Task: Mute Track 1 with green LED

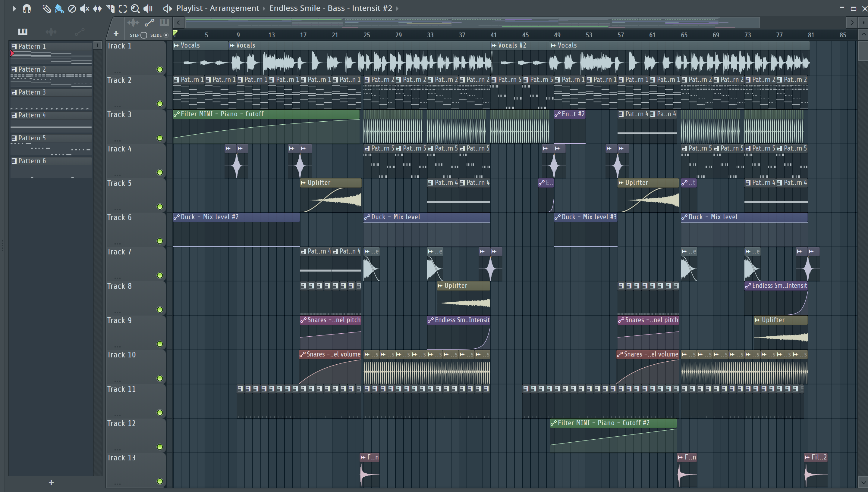Action: pyautogui.click(x=160, y=70)
